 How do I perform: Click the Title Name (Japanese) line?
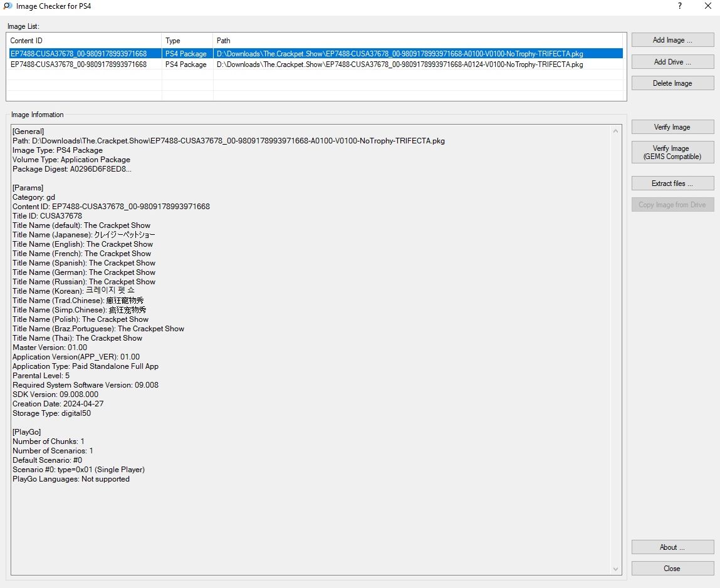(x=83, y=235)
